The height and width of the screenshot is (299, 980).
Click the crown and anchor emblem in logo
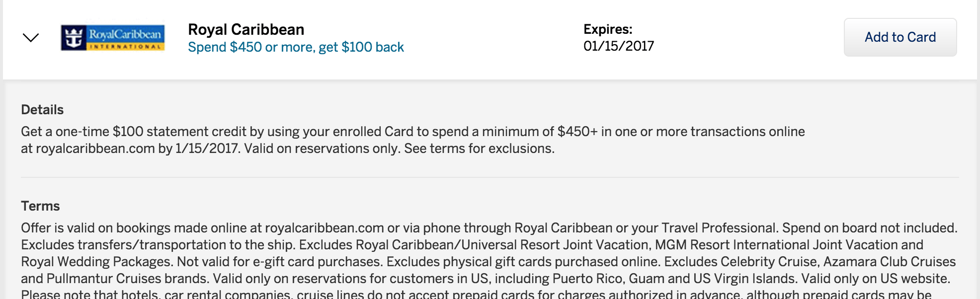tap(75, 38)
